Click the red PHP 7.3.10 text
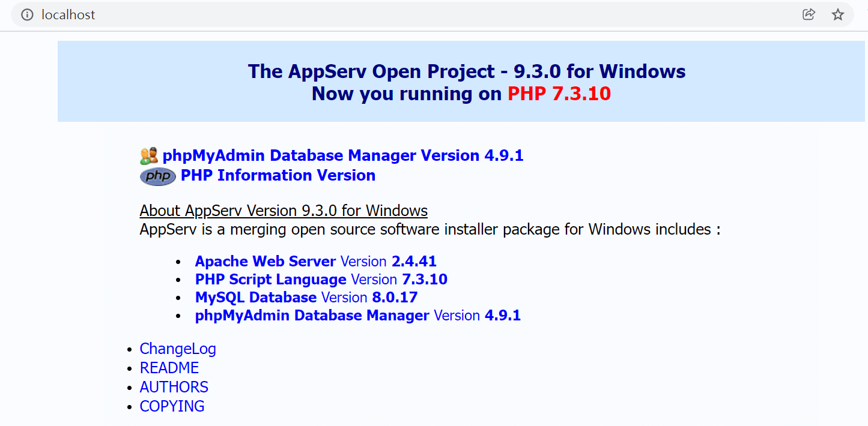868x426 pixels. pyautogui.click(x=559, y=94)
